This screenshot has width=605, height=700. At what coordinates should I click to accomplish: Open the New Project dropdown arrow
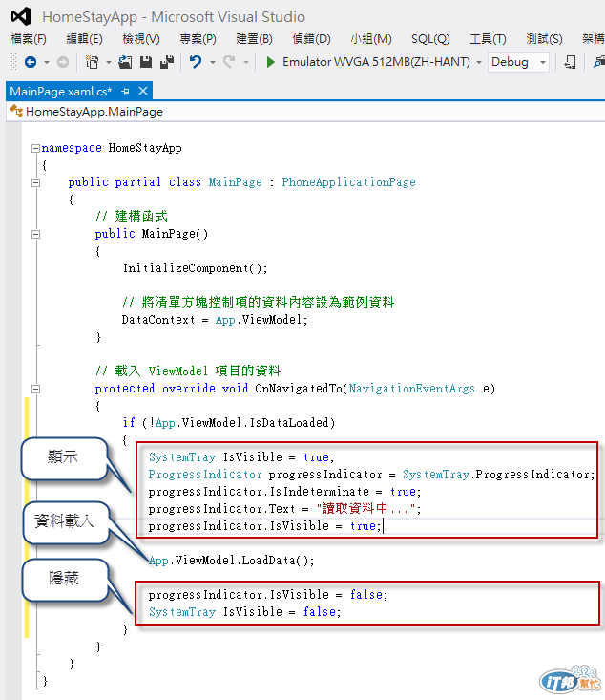109,62
